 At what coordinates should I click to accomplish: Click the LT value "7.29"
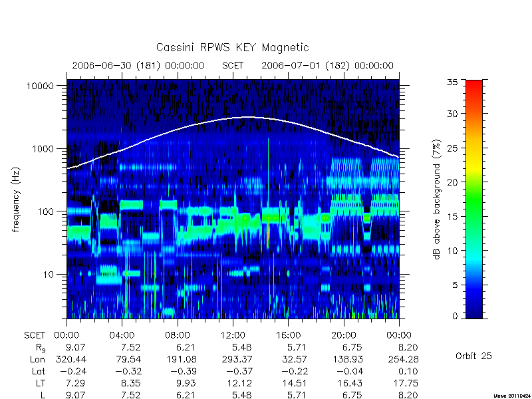point(75,384)
